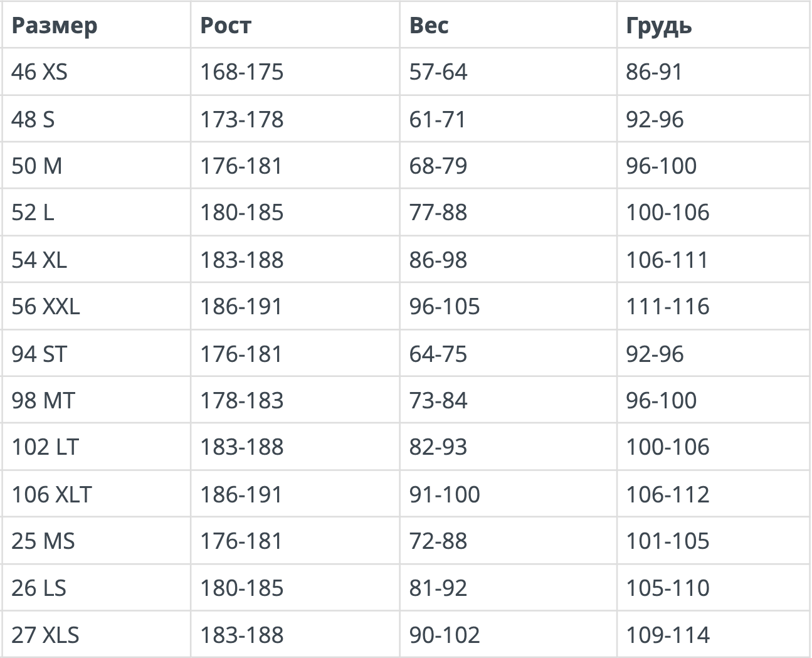Select the 106 XLT size cell
812x658 pixels.
point(96,494)
